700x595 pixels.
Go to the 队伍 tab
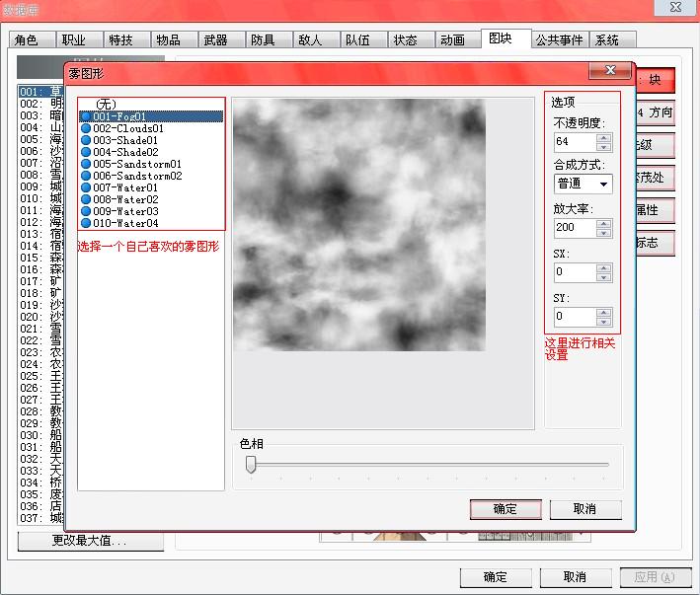(x=363, y=40)
